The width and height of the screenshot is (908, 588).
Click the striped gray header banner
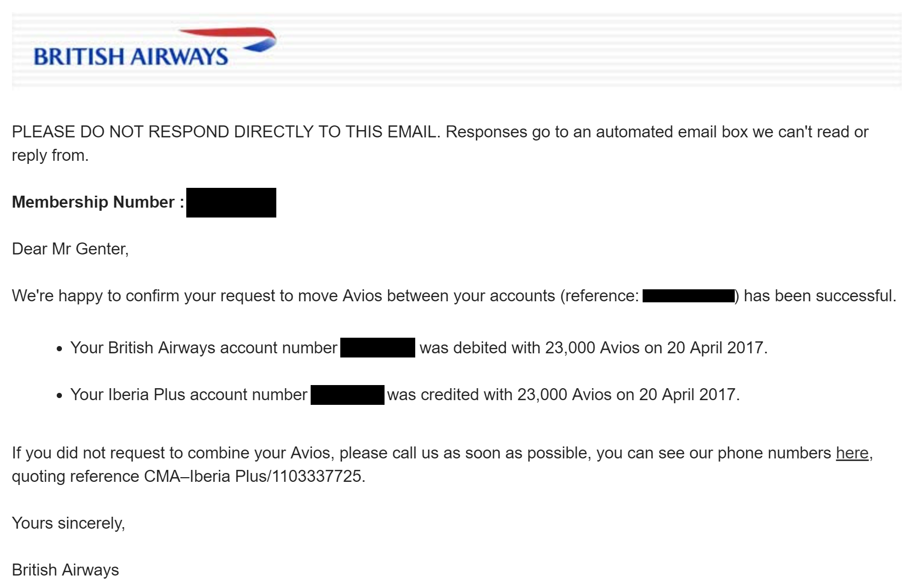(x=456, y=51)
